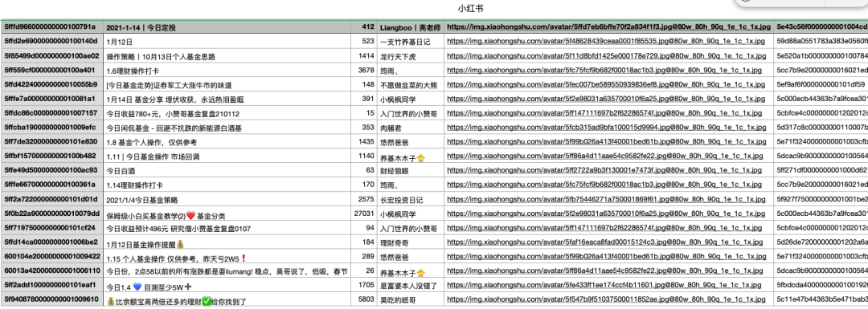Select author cell Liangboo｜亮老师
The height and width of the screenshot is (309, 868).
[411, 27]
